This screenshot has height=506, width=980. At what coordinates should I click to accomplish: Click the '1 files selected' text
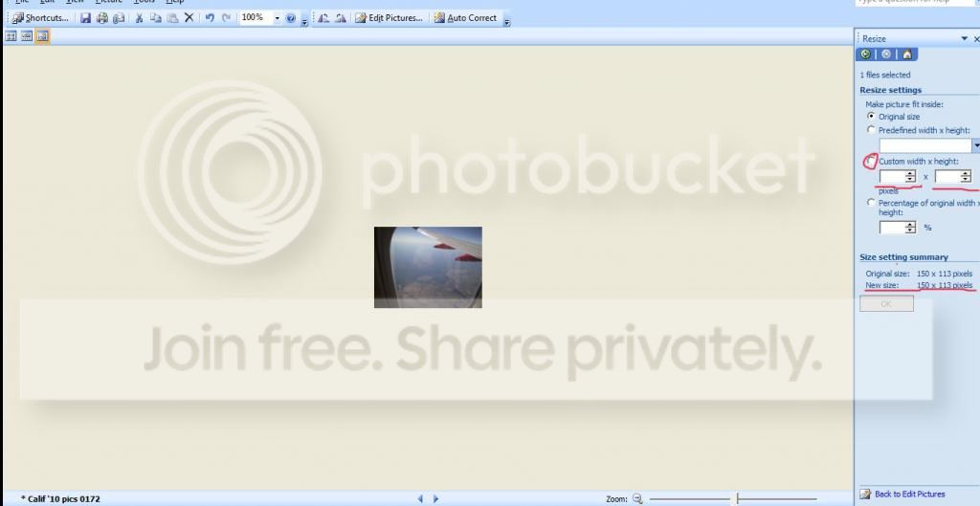point(885,75)
